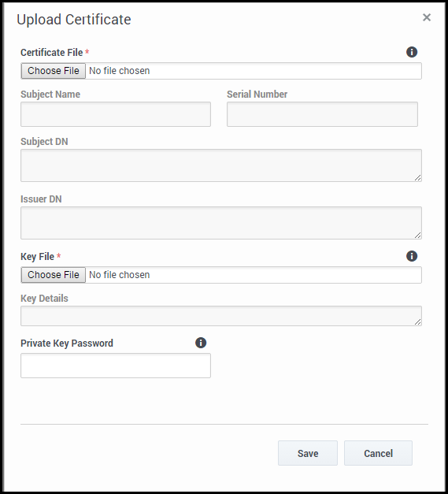Focus the Subject Name field
Viewport: 448px width, 494px height.
click(116, 114)
